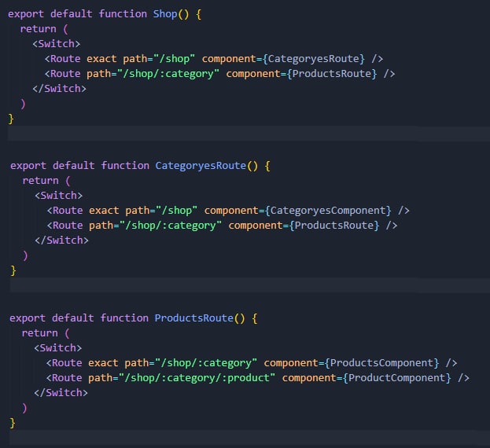This screenshot has height=448, width=490.
Task: Select the "/shop/:category/:product" path string
Action: 199,378
